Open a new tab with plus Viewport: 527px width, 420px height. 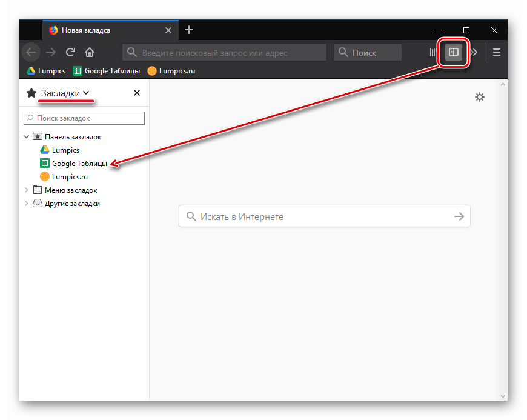click(x=189, y=30)
